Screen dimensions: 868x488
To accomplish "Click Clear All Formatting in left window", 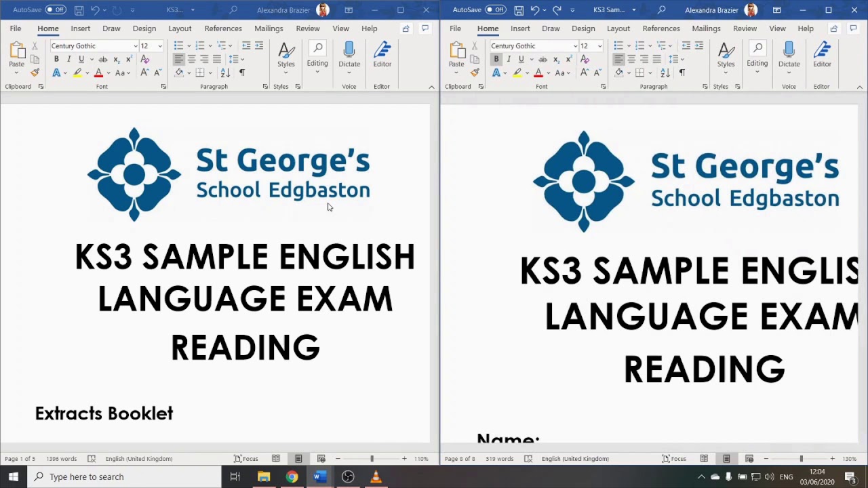I will [144, 59].
